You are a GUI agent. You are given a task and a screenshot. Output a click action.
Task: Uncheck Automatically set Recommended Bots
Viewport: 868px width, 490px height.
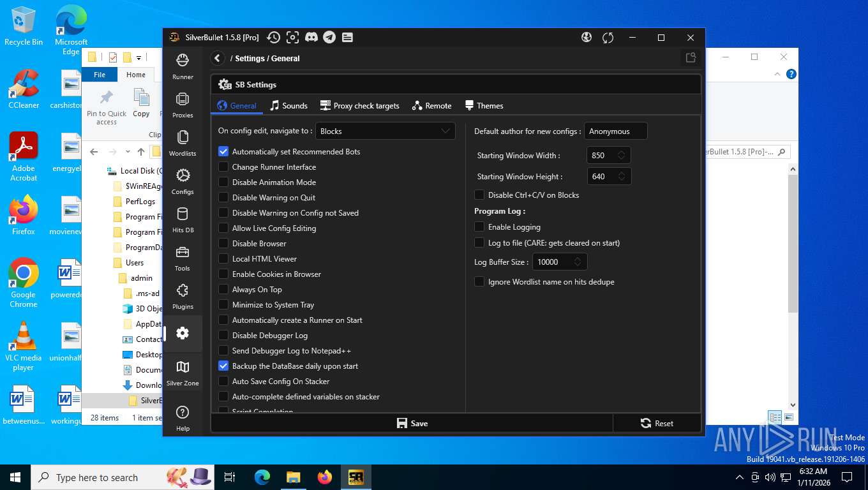tap(223, 152)
